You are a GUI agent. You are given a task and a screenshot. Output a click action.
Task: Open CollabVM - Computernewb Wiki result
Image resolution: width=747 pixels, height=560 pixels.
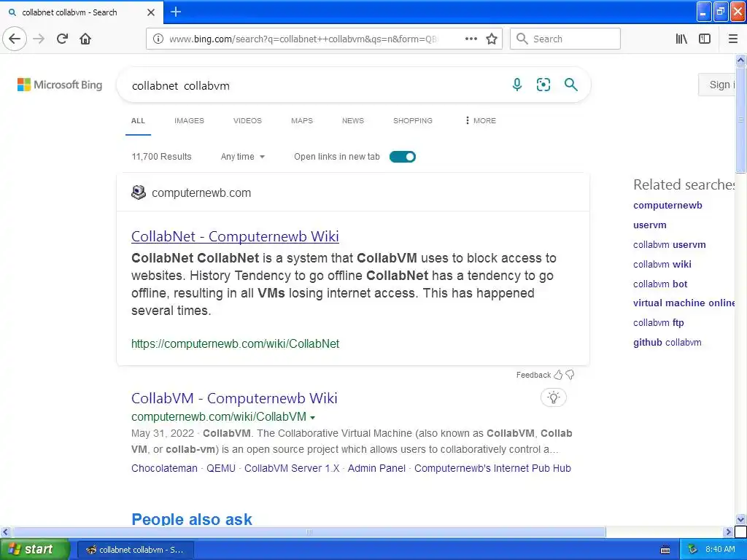[x=234, y=398]
